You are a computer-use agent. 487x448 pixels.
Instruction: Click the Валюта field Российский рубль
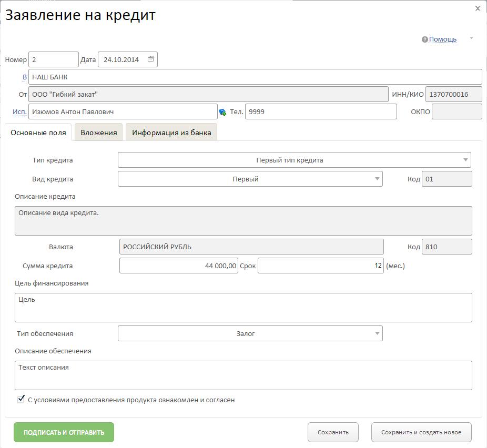pyautogui.click(x=251, y=247)
